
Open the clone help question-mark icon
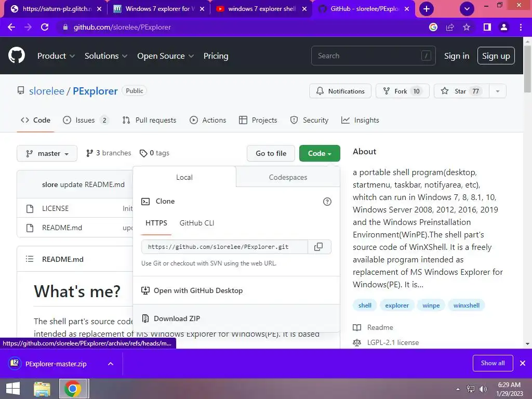pos(327,202)
